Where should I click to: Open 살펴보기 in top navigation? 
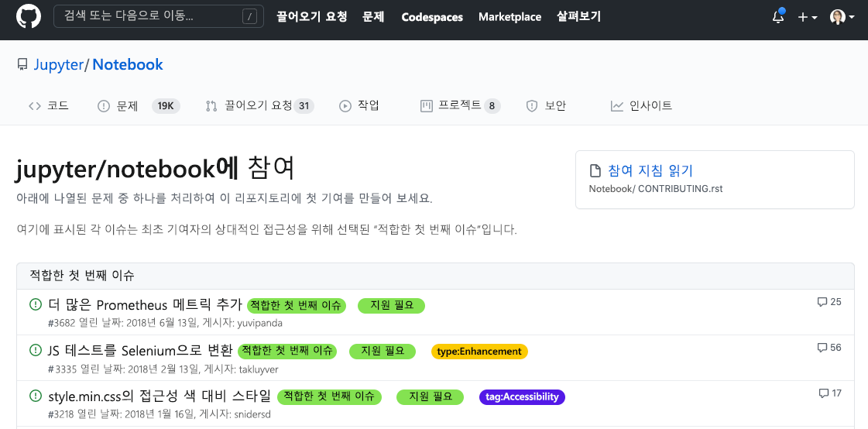click(x=578, y=16)
